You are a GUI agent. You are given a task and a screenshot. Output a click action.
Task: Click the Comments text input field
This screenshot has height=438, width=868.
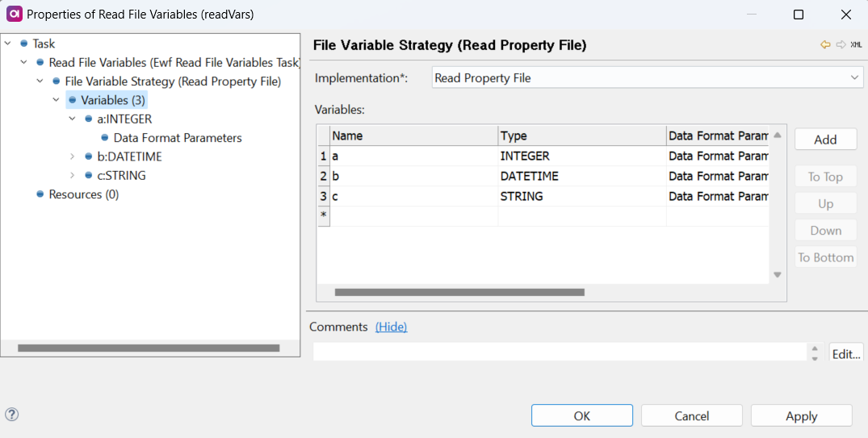(559, 352)
